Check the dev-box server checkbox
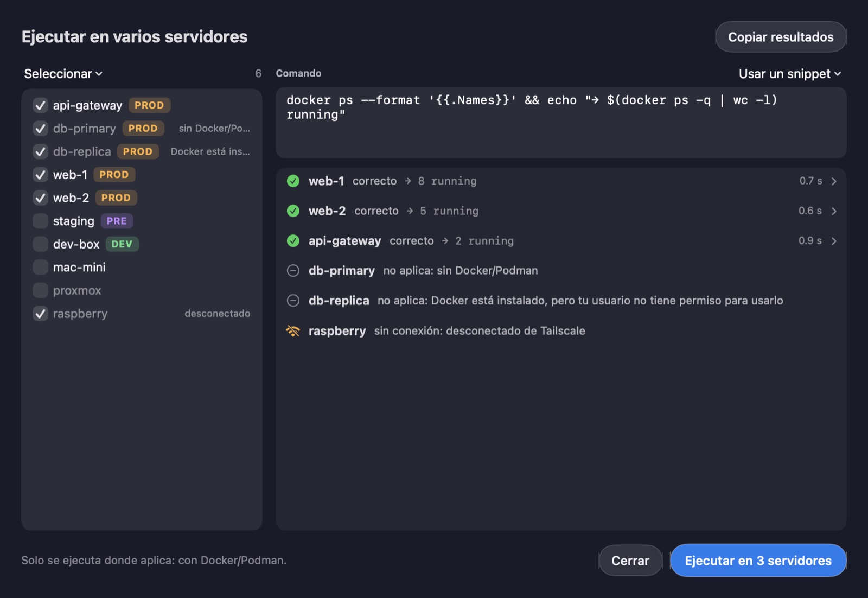This screenshot has height=598, width=868. click(x=40, y=244)
